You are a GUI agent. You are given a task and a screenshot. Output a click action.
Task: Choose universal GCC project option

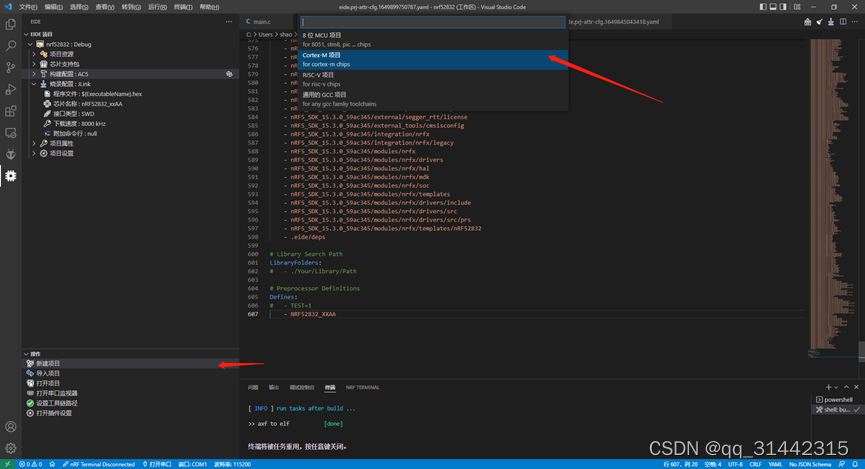[433, 99]
